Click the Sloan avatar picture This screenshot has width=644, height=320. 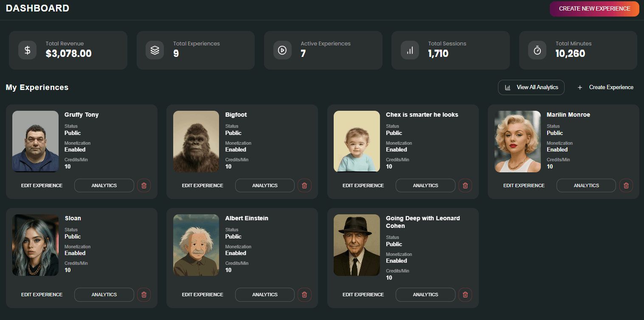tap(35, 245)
